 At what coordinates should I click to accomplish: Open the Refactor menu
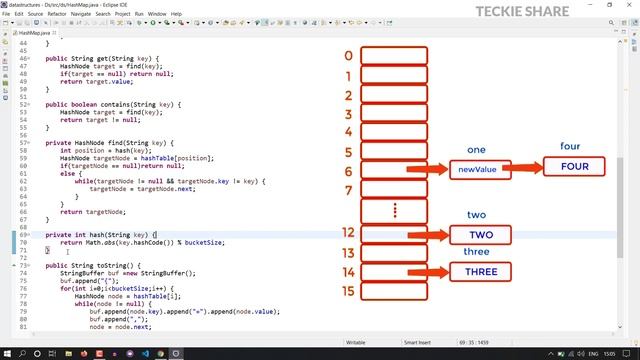pyautogui.click(x=57, y=14)
